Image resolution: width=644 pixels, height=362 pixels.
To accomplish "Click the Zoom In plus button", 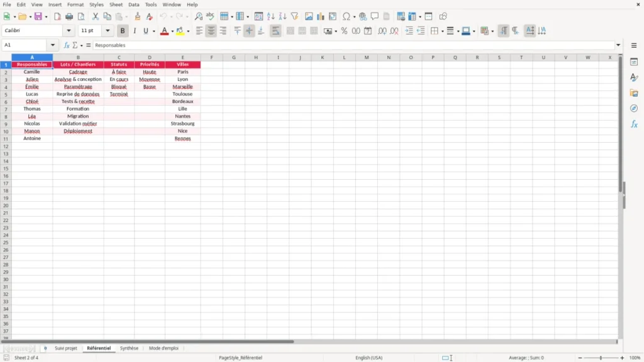I will [x=622, y=358].
